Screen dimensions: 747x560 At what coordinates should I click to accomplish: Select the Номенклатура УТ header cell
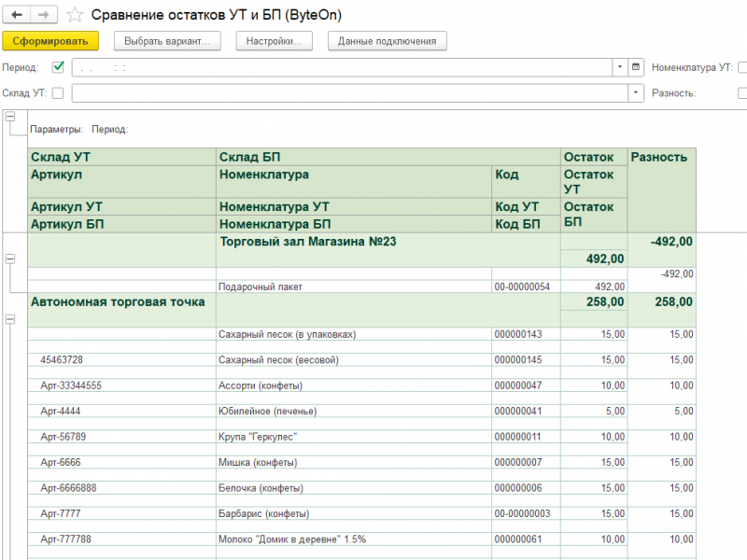(x=354, y=206)
